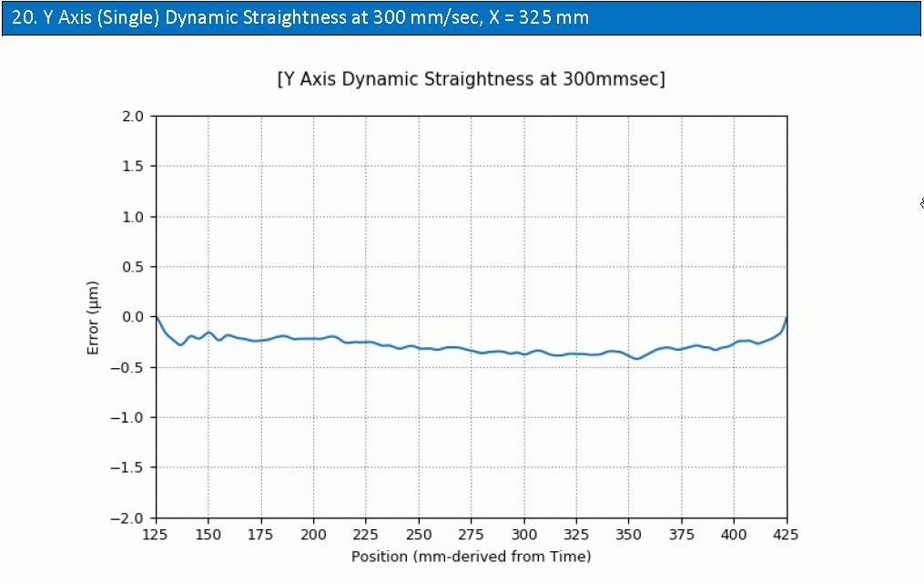The height and width of the screenshot is (583, 924).
Task: Select y-axis tick value 0.5
Action: point(133,267)
